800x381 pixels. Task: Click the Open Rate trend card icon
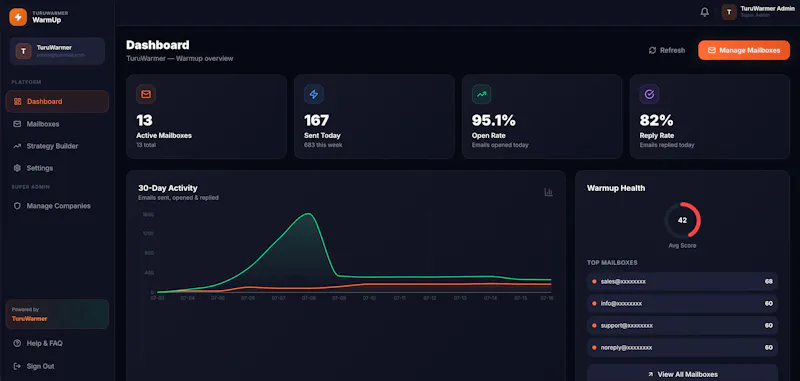[482, 94]
